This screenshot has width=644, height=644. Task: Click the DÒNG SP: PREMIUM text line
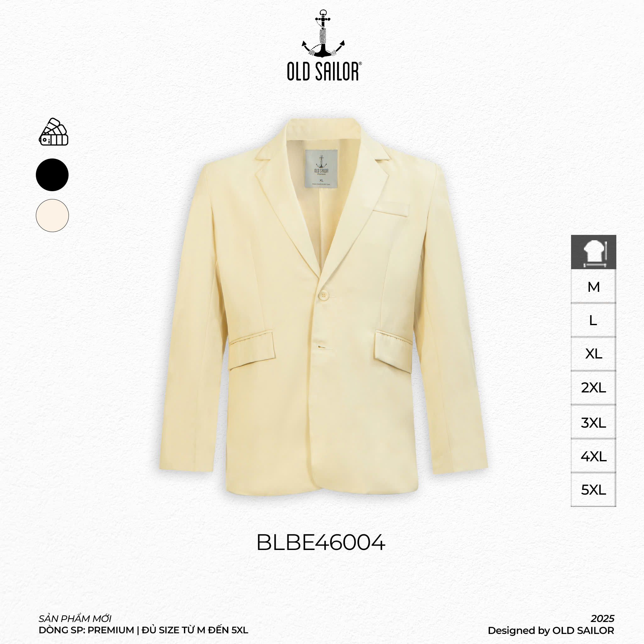[143, 630]
